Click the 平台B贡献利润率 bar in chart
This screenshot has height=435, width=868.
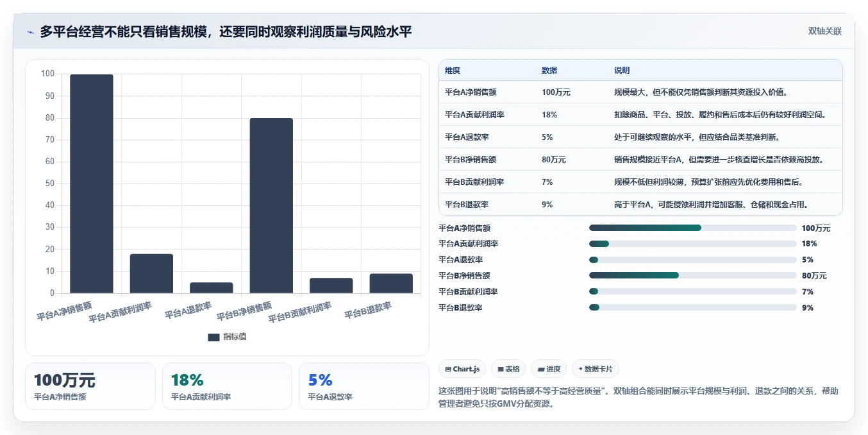coord(331,286)
